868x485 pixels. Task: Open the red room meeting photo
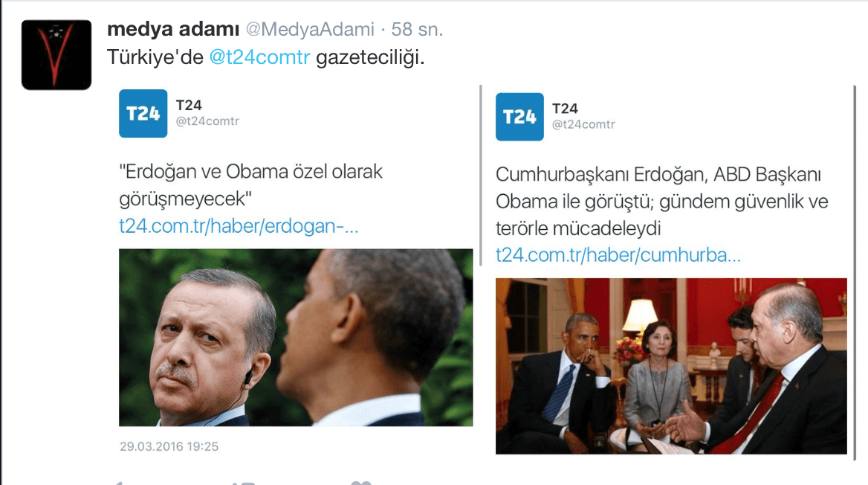[671, 367]
